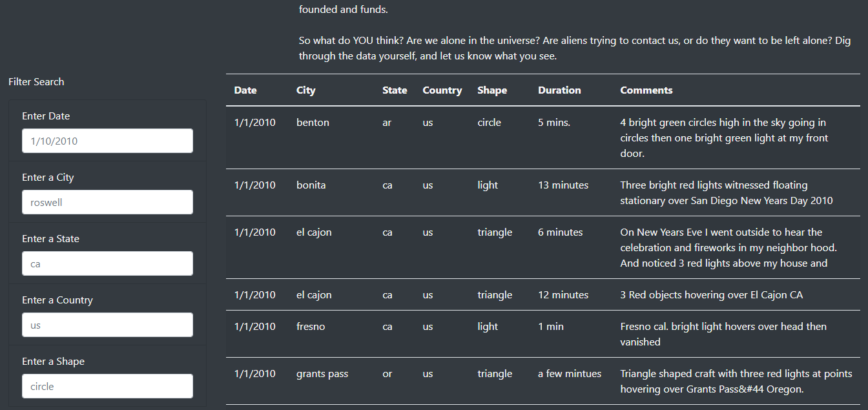Sort the table by the Duration column

[x=559, y=90]
